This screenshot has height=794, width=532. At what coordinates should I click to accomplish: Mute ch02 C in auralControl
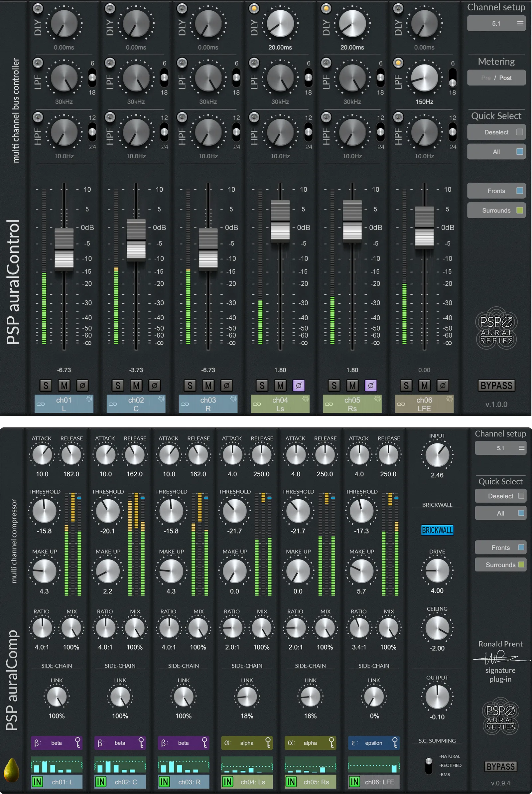tap(136, 385)
